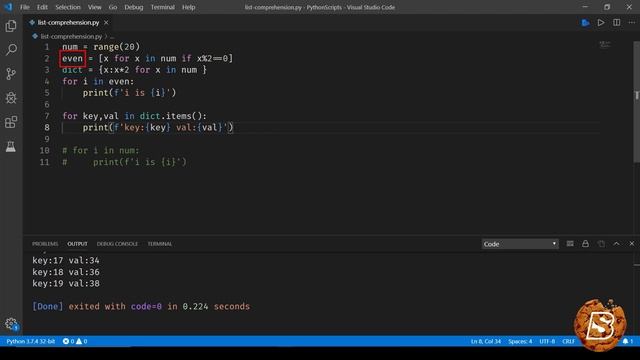This screenshot has height=360, width=640.
Task: Close the list-comprehension.py tab
Action: pos(106,23)
